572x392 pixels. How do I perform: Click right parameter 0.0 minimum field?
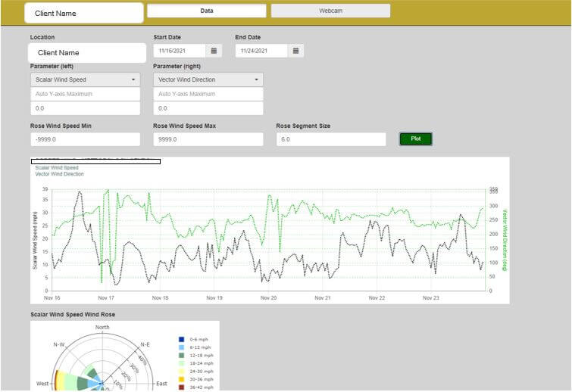[x=208, y=108]
